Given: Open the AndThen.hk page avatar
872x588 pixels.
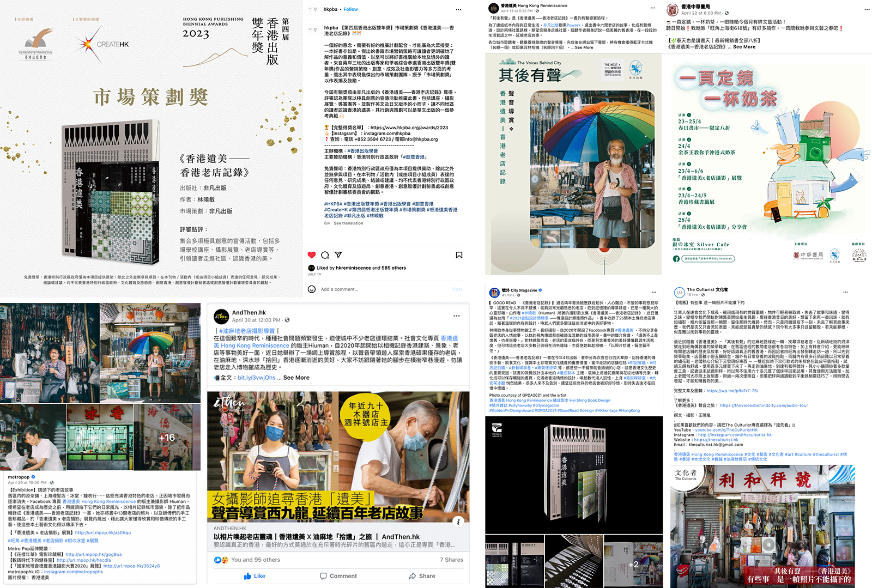Looking at the screenshot, I should click(221, 316).
